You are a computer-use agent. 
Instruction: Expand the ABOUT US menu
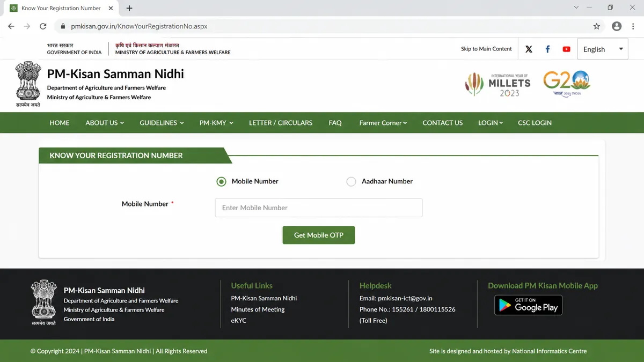[x=105, y=123]
